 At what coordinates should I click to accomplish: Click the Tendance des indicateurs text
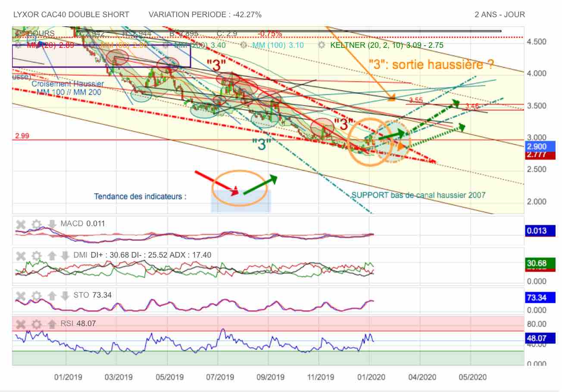[140, 196]
